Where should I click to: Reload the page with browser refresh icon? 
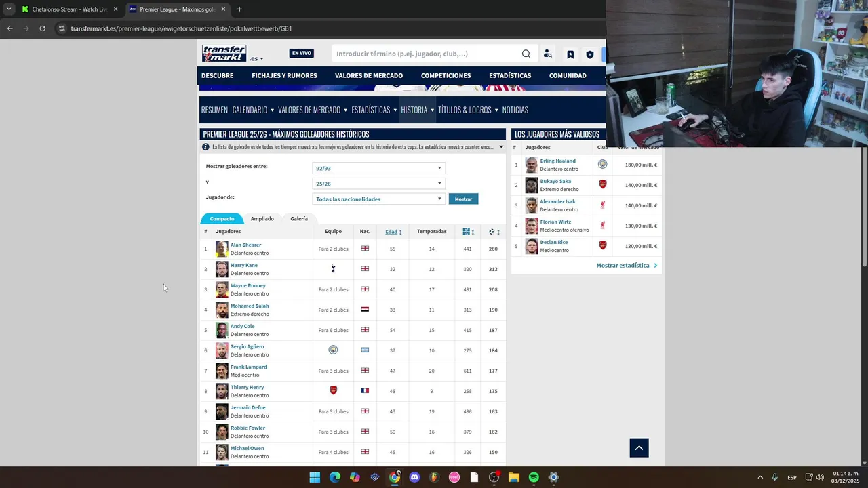[x=42, y=28]
